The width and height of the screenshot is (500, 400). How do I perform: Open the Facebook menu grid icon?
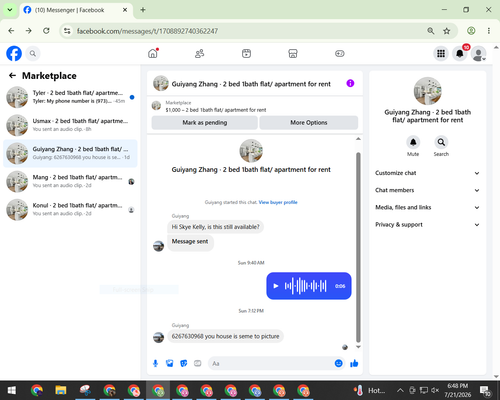[x=441, y=53]
